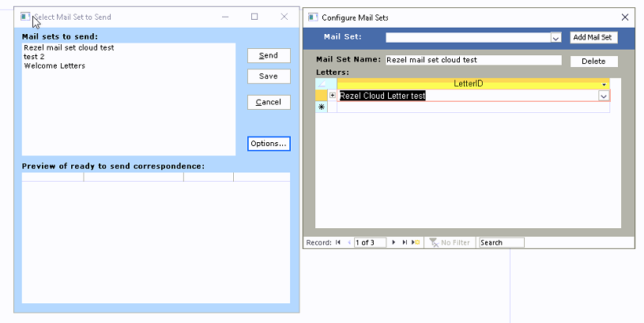
Task: Select 'Welcome Letters' mail set
Action: [x=55, y=66]
